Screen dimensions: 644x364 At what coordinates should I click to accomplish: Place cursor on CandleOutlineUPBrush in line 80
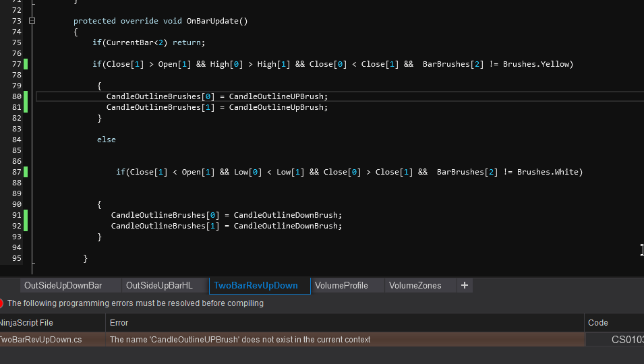(x=278, y=96)
